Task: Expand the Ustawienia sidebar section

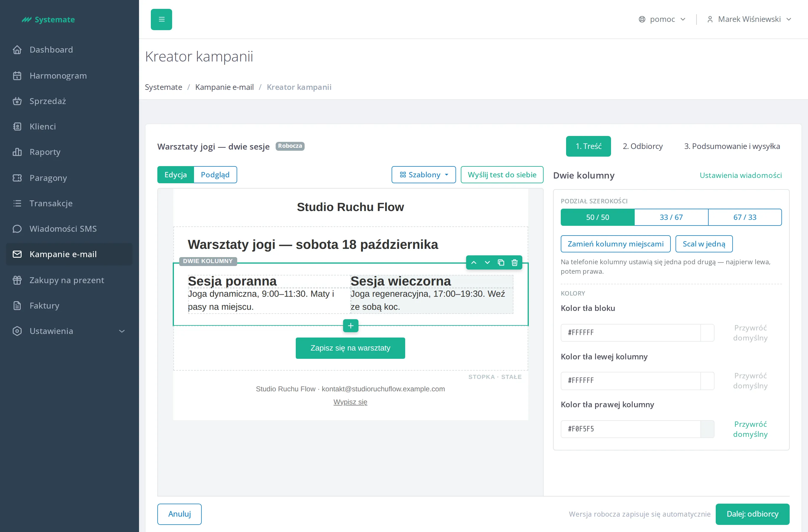Action: [x=69, y=331]
